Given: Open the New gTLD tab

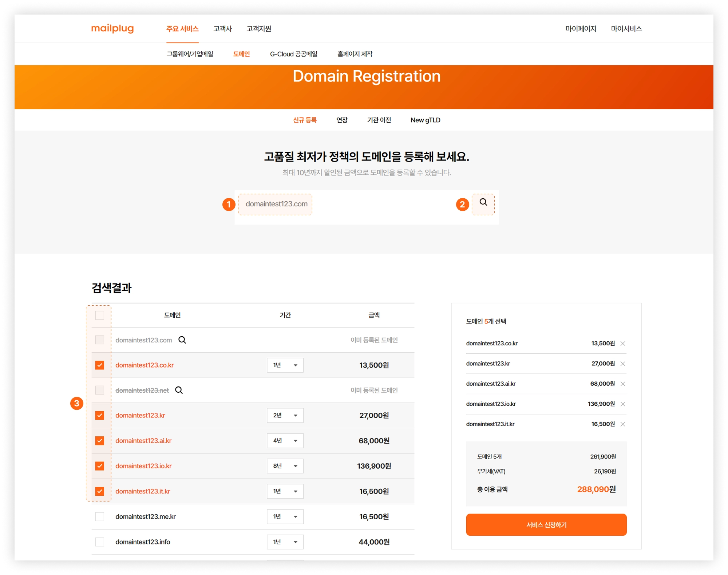Looking at the screenshot, I should 425,120.
